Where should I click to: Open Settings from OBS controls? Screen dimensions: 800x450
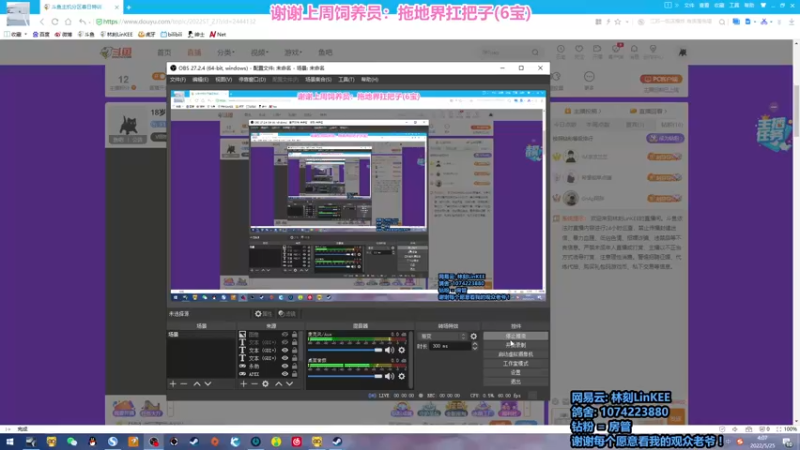click(x=515, y=372)
